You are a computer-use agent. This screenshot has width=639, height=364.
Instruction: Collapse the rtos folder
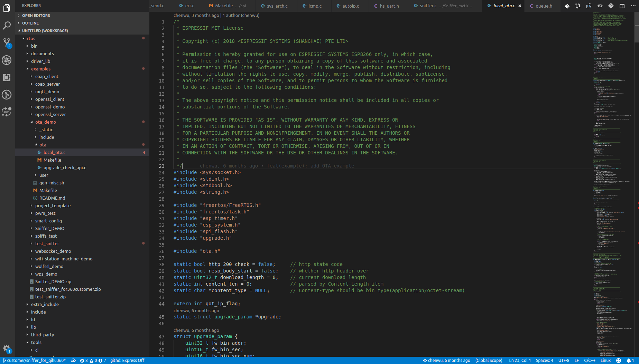(x=82, y=38)
